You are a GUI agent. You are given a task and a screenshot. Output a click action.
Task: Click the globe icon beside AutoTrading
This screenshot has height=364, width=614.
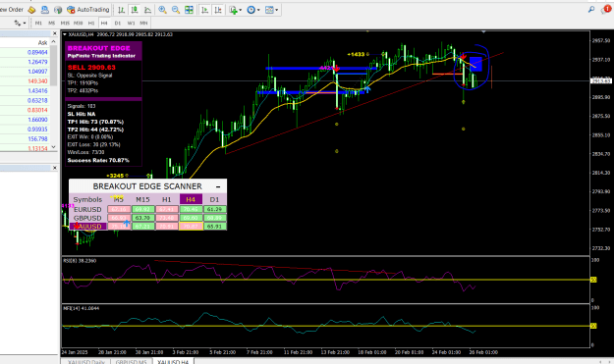(x=58, y=10)
